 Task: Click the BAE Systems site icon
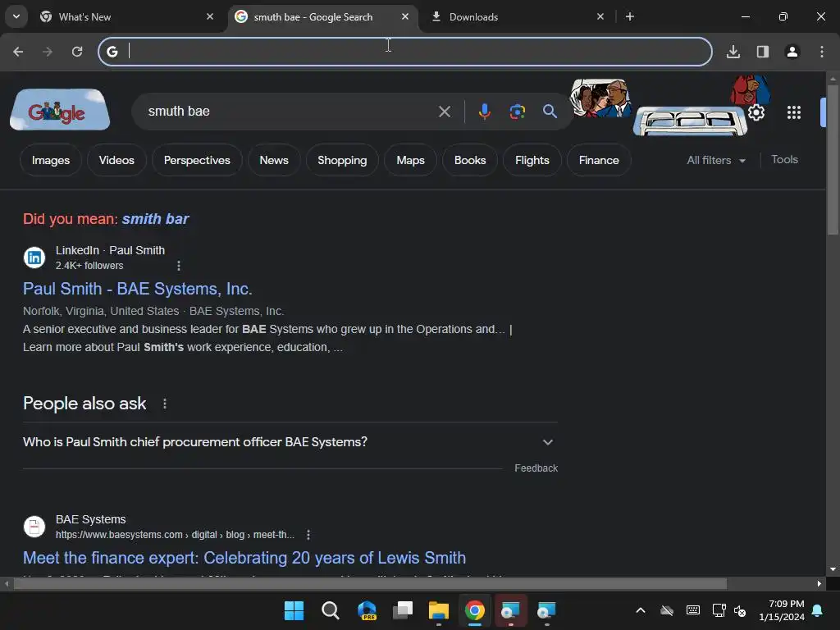click(x=34, y=527)
